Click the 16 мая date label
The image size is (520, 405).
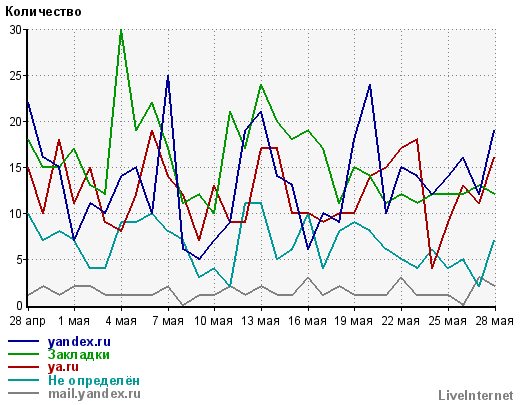pos(307,321)
